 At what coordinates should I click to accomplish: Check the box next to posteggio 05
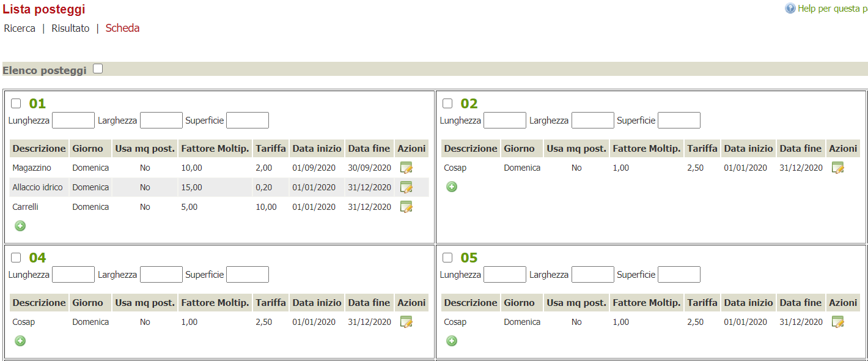[447, 258]
